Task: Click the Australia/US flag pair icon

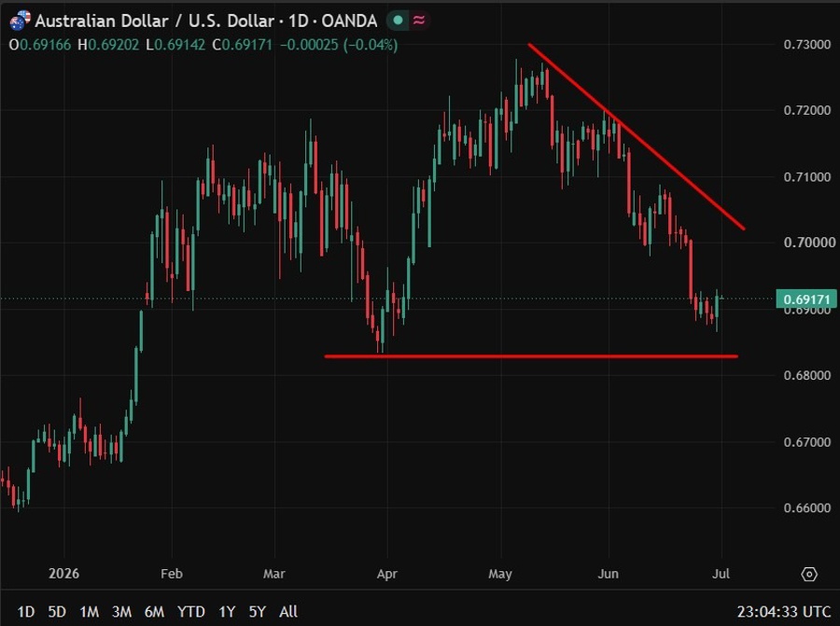Action: [x=20, y=21]
